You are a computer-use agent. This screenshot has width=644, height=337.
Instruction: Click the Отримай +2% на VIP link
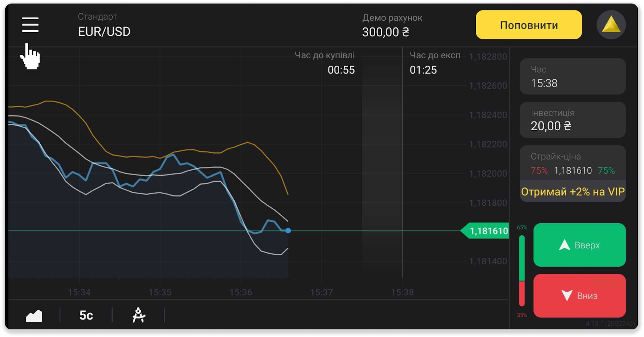(572, 192)
